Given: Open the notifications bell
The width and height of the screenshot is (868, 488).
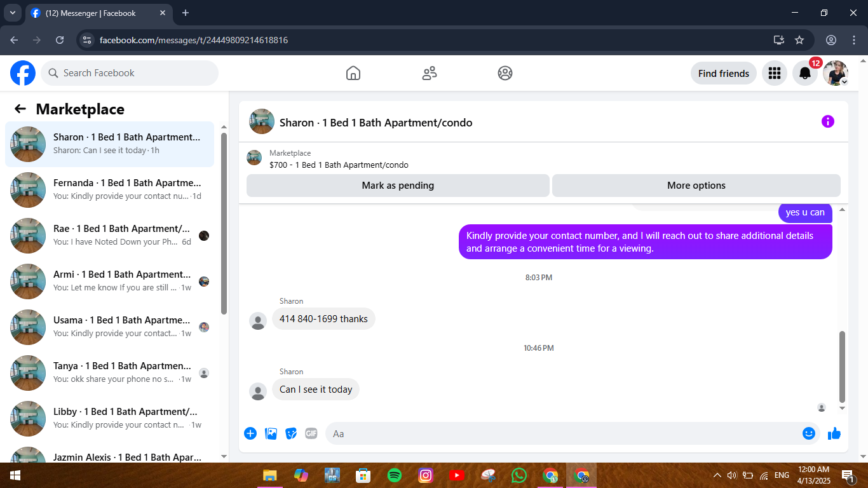Looking at the screenshot, I should point(805,73).
